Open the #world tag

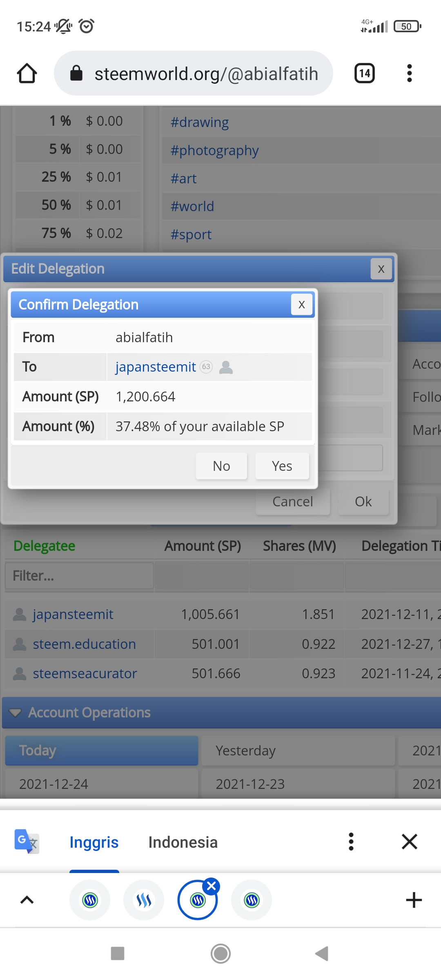[x=192, y=206]
